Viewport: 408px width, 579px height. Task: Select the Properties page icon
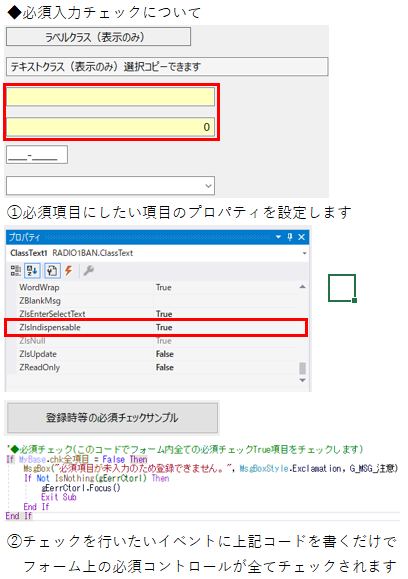(x=52, y=271)
